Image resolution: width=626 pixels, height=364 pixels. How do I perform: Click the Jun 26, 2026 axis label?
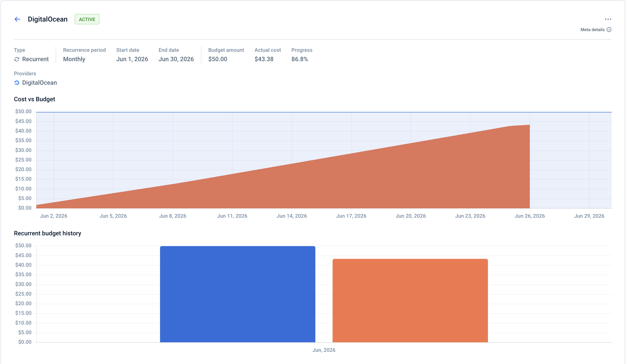(530, 216)
